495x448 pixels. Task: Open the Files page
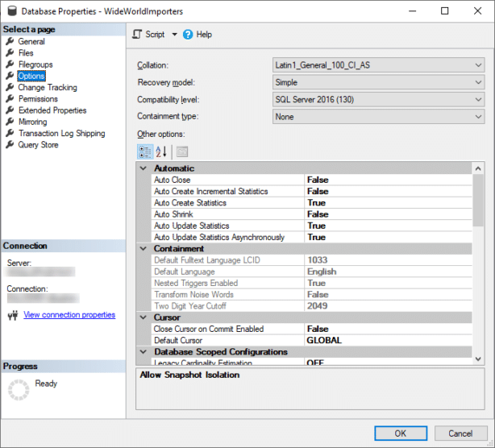26,52
